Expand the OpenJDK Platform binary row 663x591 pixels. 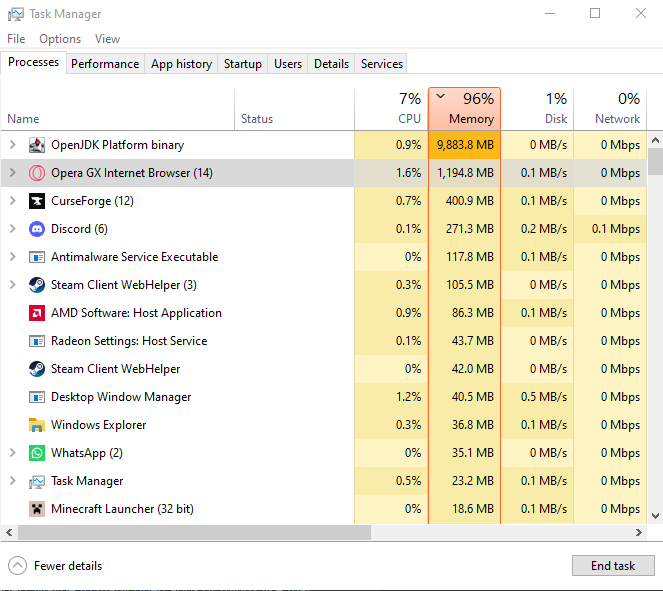point(13,145)
